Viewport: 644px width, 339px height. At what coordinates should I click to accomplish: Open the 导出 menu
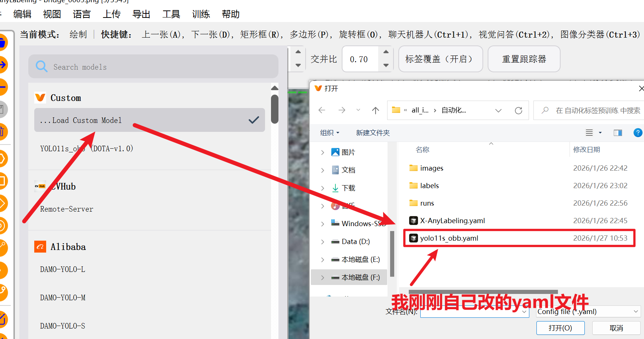click(x=141, y=14)
